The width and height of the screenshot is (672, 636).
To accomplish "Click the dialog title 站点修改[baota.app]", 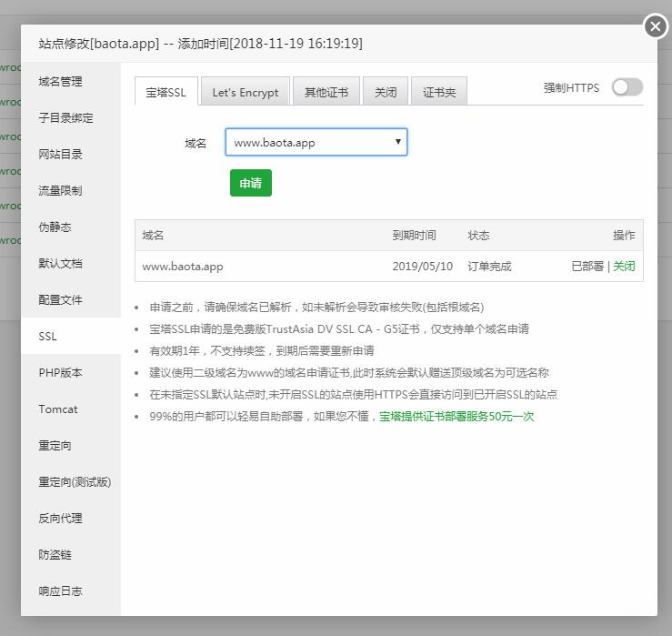I will click(99, 44).
